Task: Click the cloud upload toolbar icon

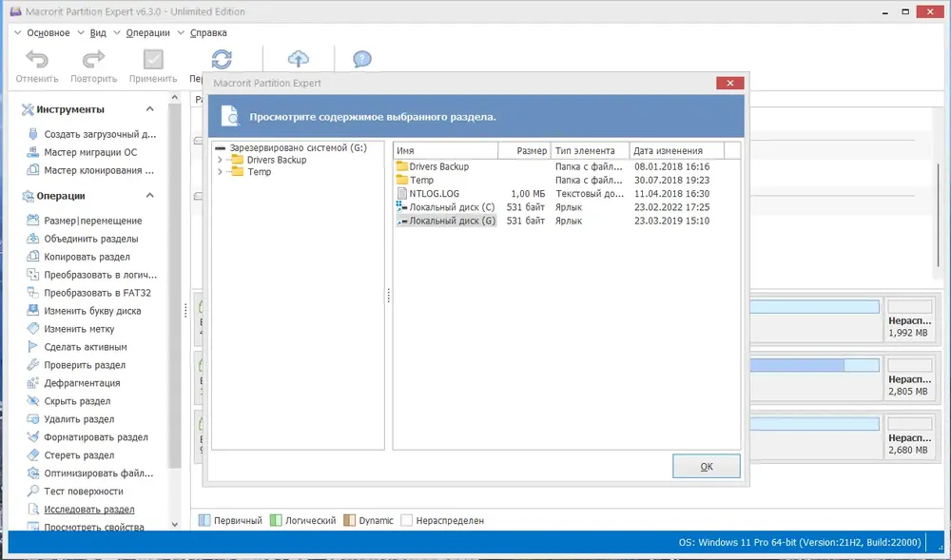Action: pyautogui.click(x=298, y=59)
